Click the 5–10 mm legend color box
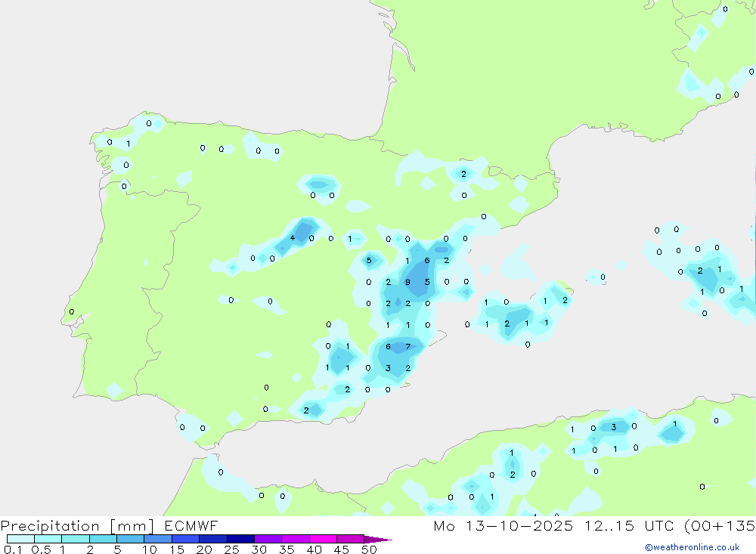The image size is (756, 554). coord(131,539)
